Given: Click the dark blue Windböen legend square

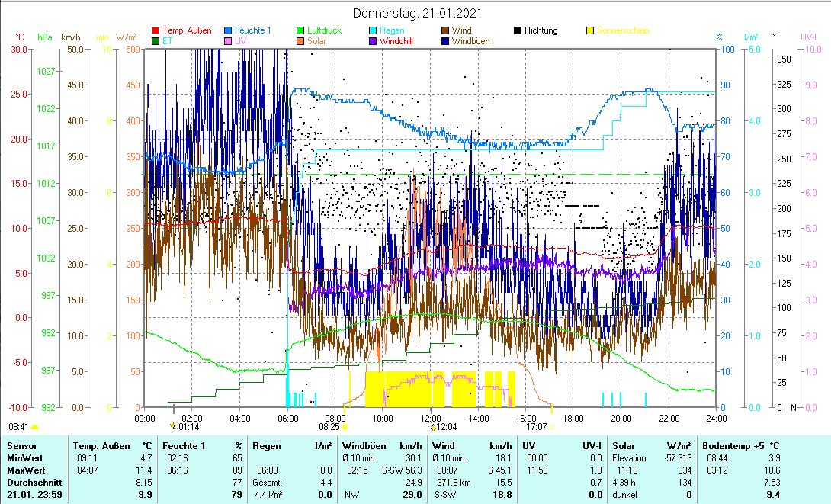Looking at the screenshot, I should click(x=445, y=41).
